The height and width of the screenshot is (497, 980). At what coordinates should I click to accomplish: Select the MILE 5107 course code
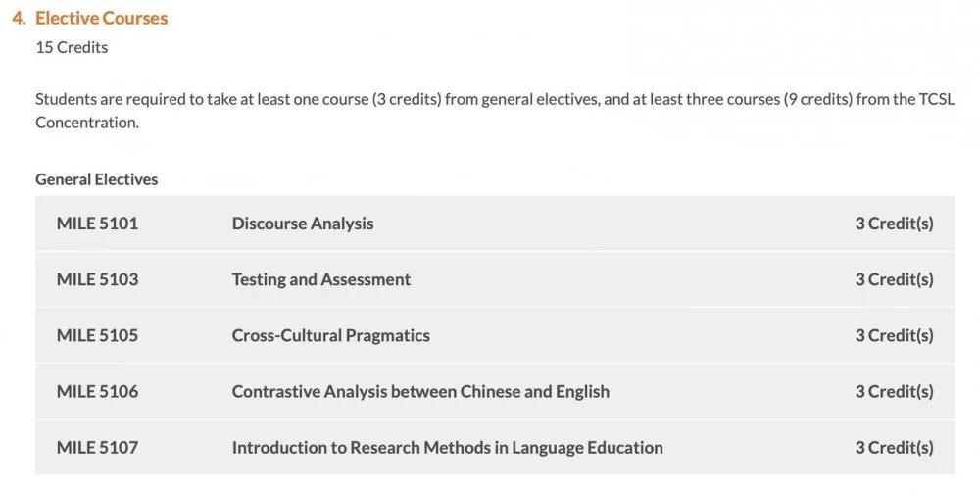point(97,447)
